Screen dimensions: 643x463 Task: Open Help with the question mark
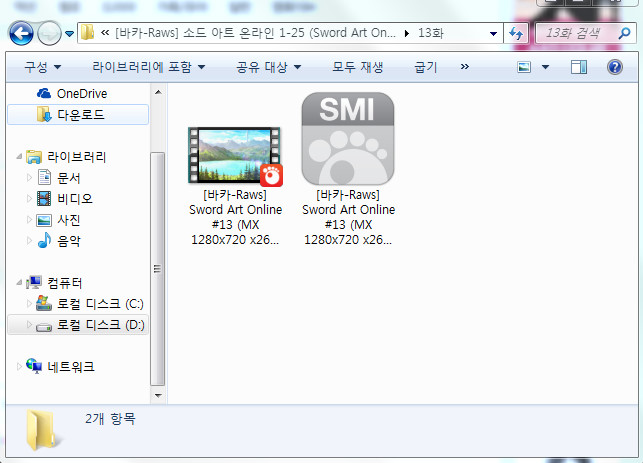(x=615, y=67)
